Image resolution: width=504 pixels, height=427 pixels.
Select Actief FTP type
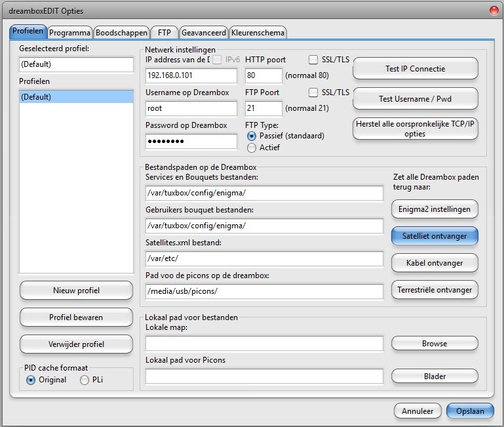[252, 148]
